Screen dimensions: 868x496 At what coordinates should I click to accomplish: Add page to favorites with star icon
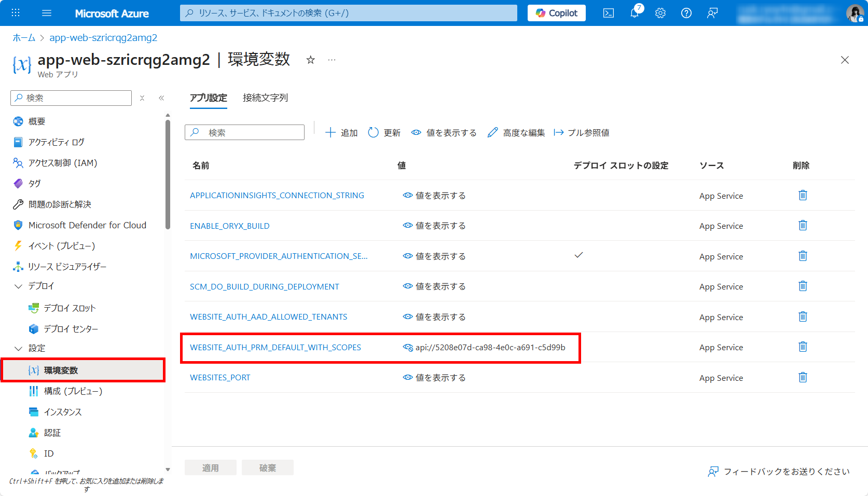click(311, 60)
